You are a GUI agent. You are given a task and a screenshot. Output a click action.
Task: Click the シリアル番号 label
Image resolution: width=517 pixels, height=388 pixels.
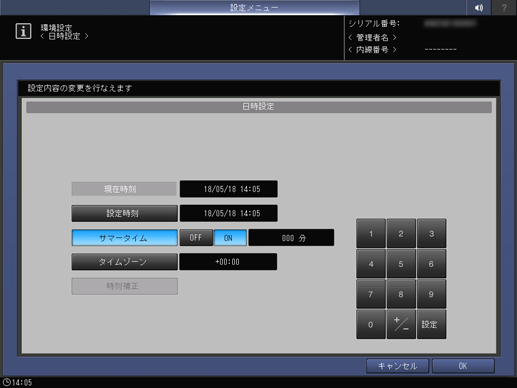[x=374, y=24]
